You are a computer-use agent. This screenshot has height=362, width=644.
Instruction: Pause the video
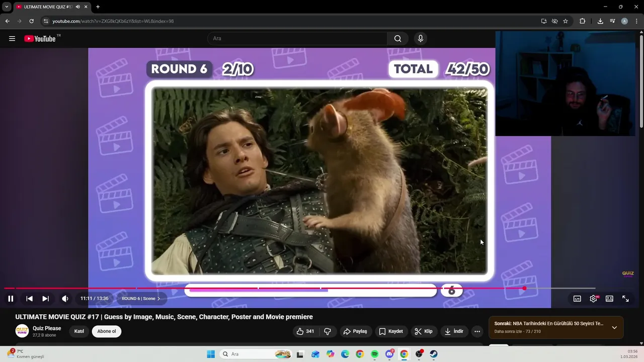(x=11, y=299)
